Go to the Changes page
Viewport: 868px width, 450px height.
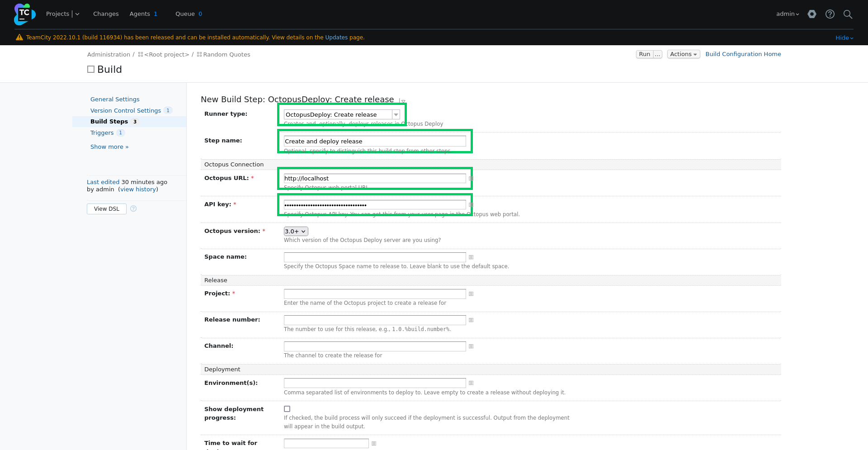[x=106, y=14]
